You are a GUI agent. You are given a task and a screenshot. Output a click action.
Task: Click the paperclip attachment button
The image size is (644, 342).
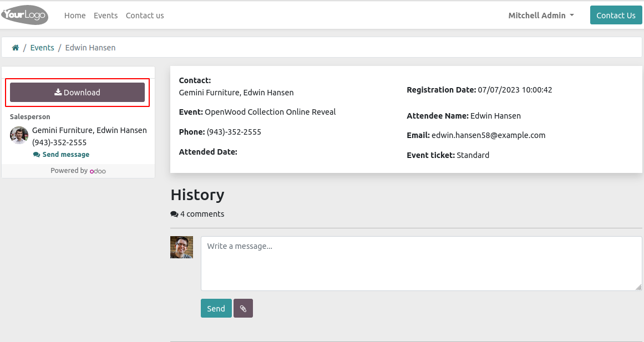243,308
